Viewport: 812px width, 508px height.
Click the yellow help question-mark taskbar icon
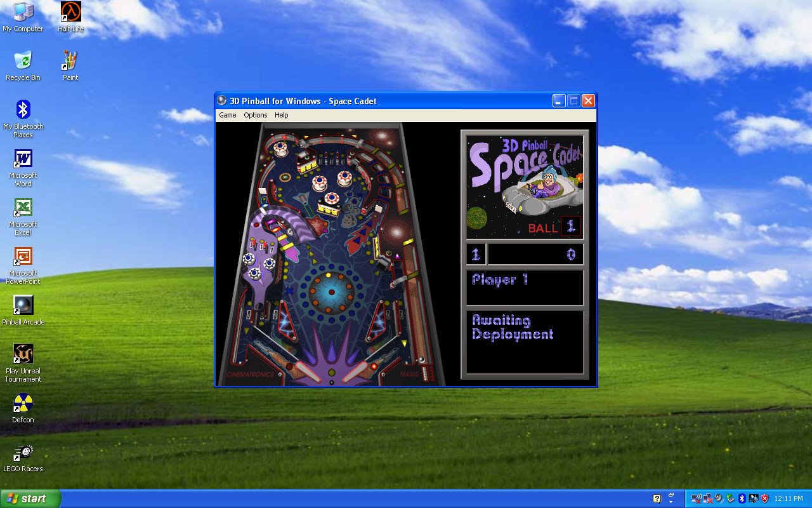coord(657,498)
